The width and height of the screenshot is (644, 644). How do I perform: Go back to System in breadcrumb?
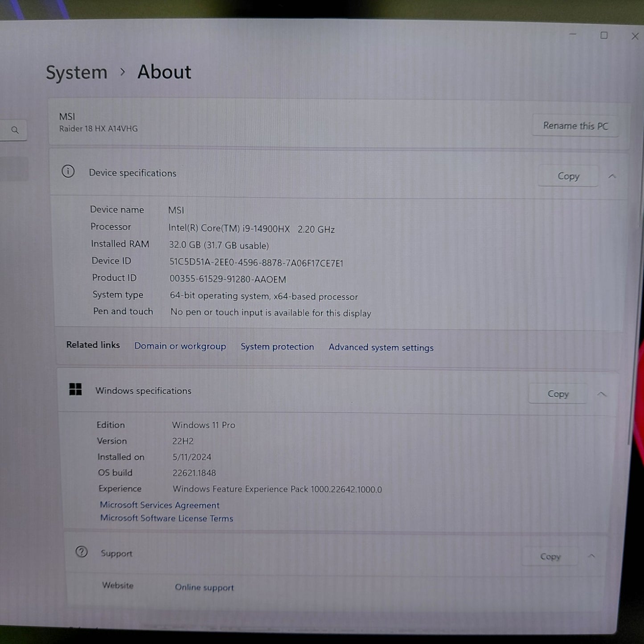pyautogui.click(x=77, y=73)
